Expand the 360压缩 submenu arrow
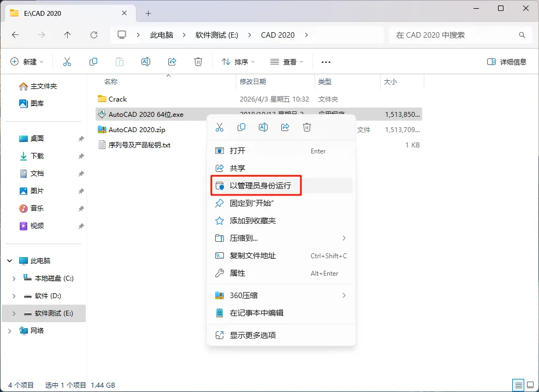 point(343,295)
